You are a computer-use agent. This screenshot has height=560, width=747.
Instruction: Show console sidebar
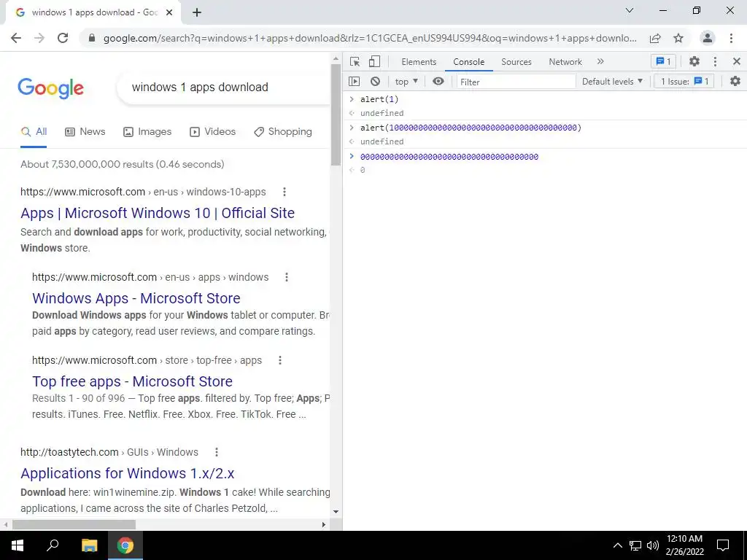[x=354, y=82]
